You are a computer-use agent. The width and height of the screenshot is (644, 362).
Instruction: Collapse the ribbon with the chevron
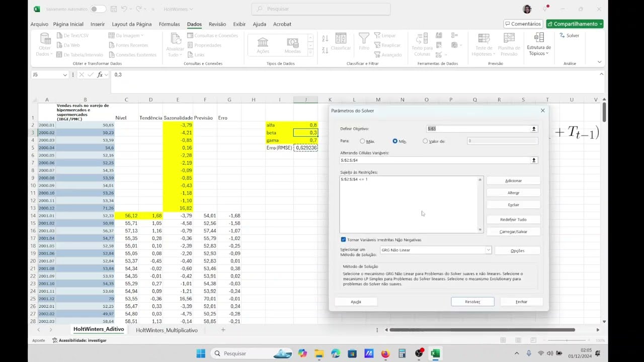pyautogui.click(x=599, y=62)
